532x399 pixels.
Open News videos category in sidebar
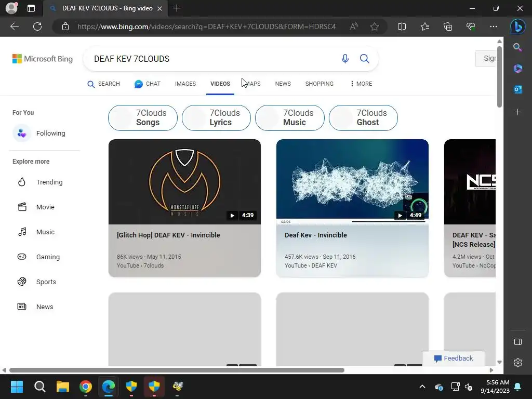(x=35, y=307)
